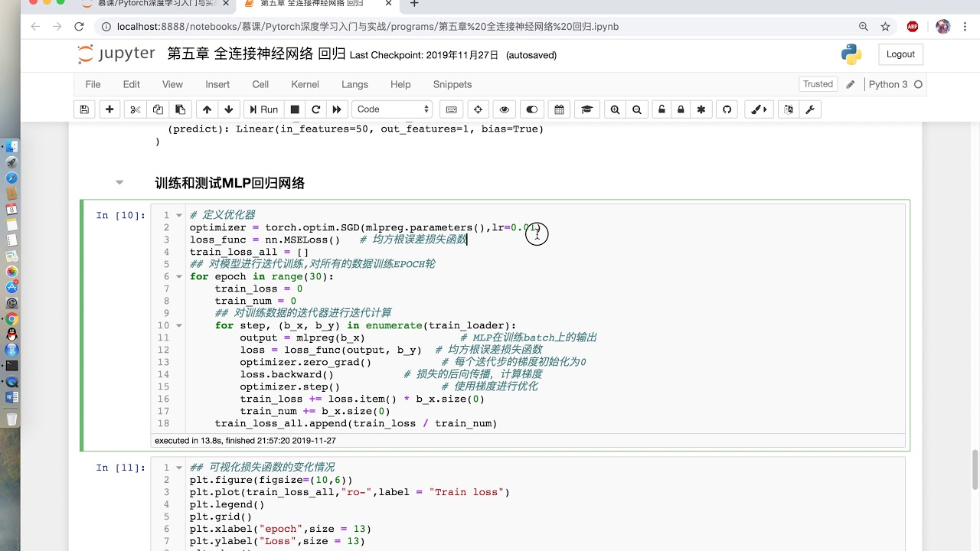Move selected cell down with the arrow
This screenshot has height=551, width=980.
click(229, 109)
